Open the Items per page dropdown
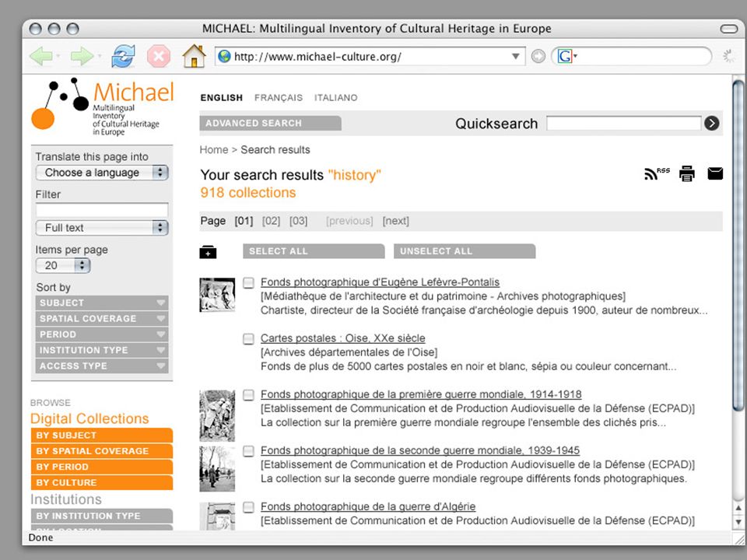The image size is (747, 560). click(x=63, y=265)
